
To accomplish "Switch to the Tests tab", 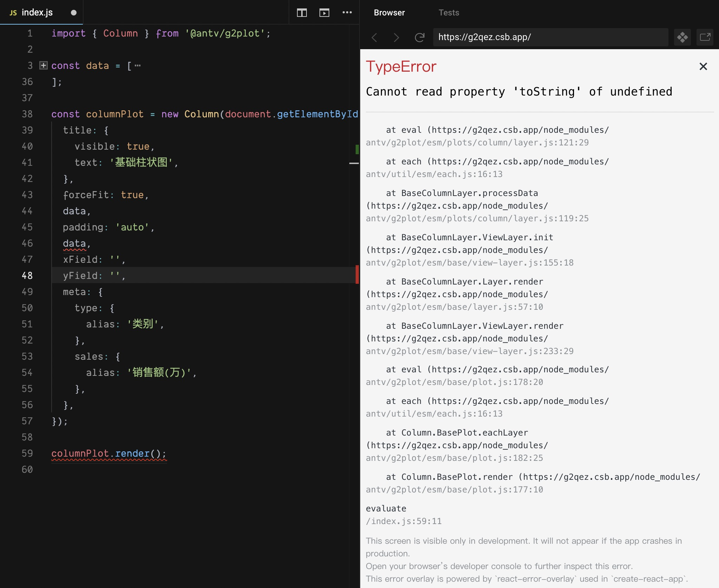I will click(449, 13).
